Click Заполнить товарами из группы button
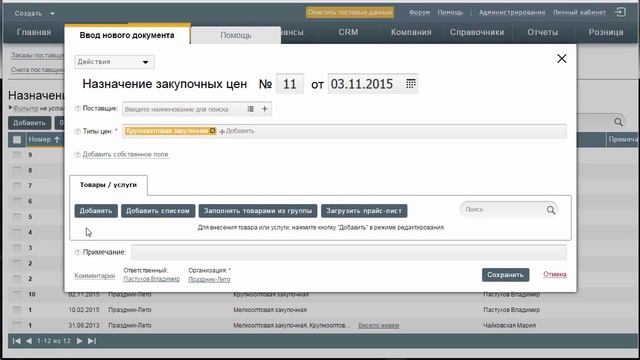 coord(258,211)
